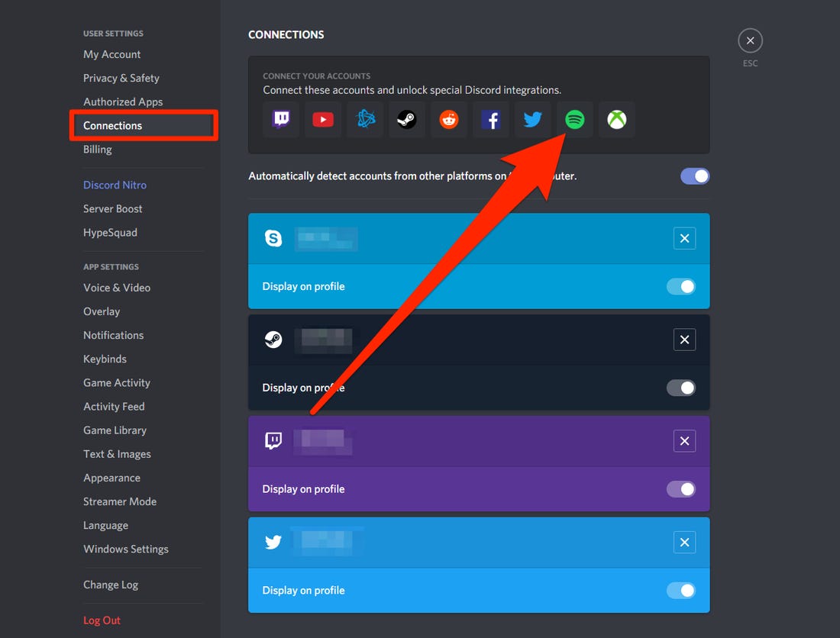
Task: Open the Discord Nitro page
Action: coord(115,185)
